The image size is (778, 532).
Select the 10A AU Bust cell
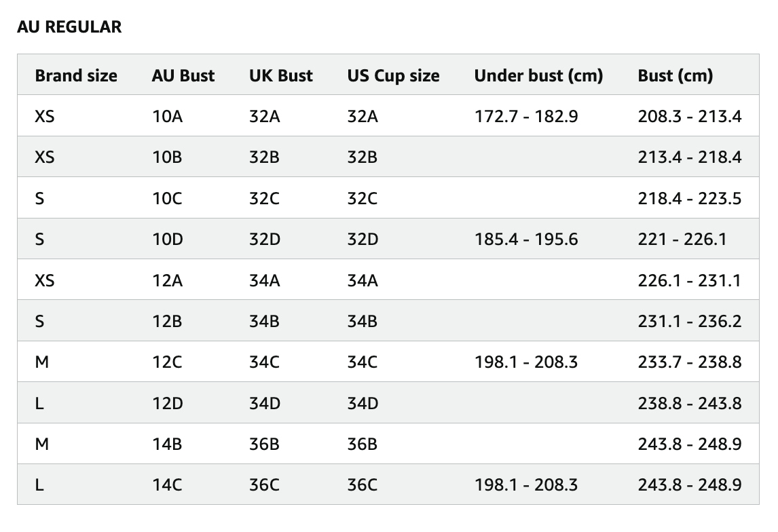click(x=167, y=116)
